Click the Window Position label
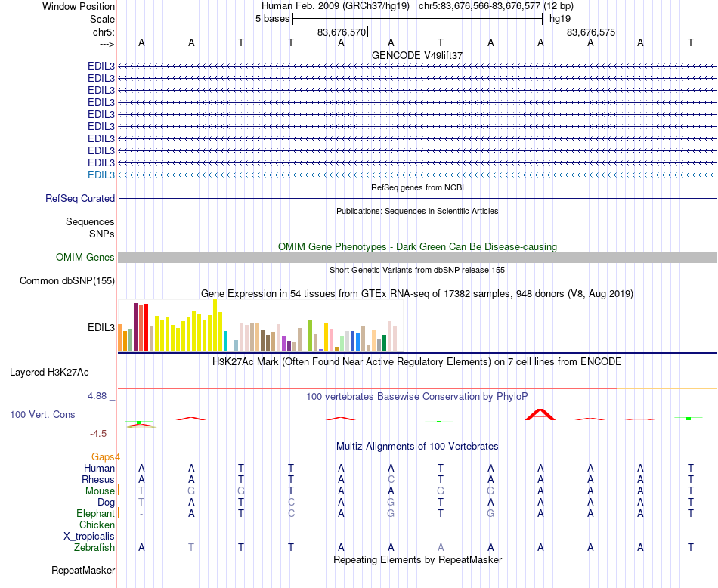Image resolution: width=718 pixels, height=588 pixels. 79,6
